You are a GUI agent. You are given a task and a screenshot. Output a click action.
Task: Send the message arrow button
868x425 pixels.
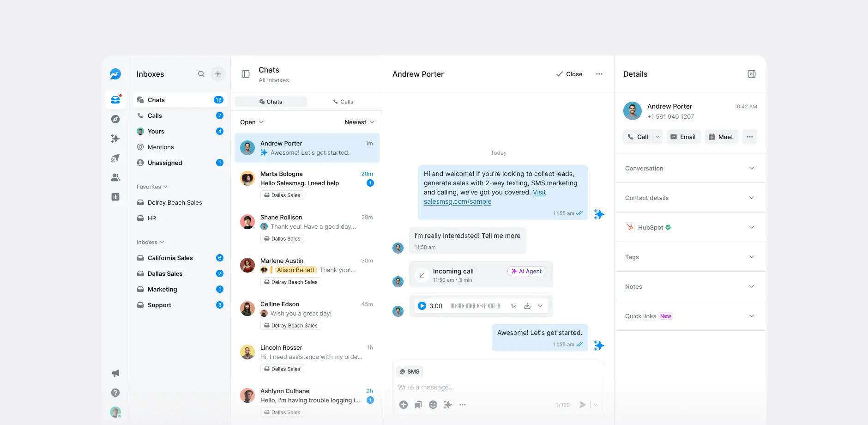point(583,405)
